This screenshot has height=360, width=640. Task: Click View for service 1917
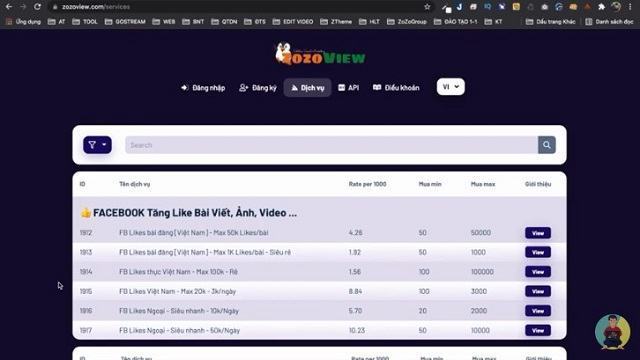[x=538, y=331]
